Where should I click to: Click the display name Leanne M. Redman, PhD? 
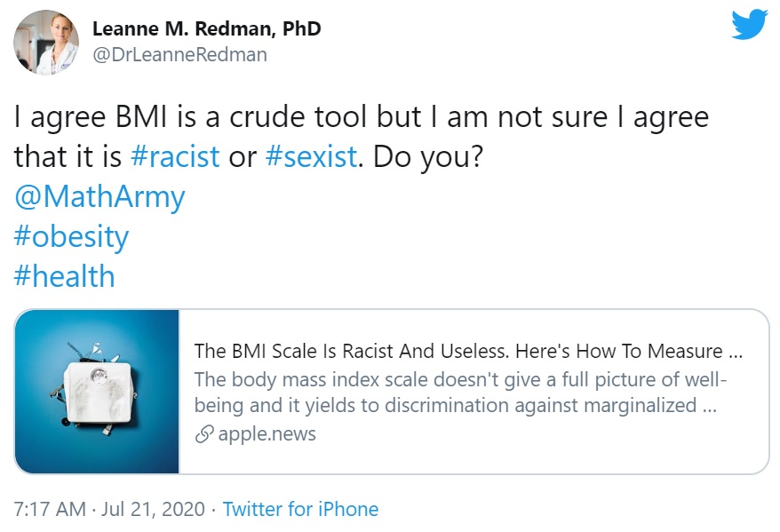pyautogui.click(x=207, y=28)
